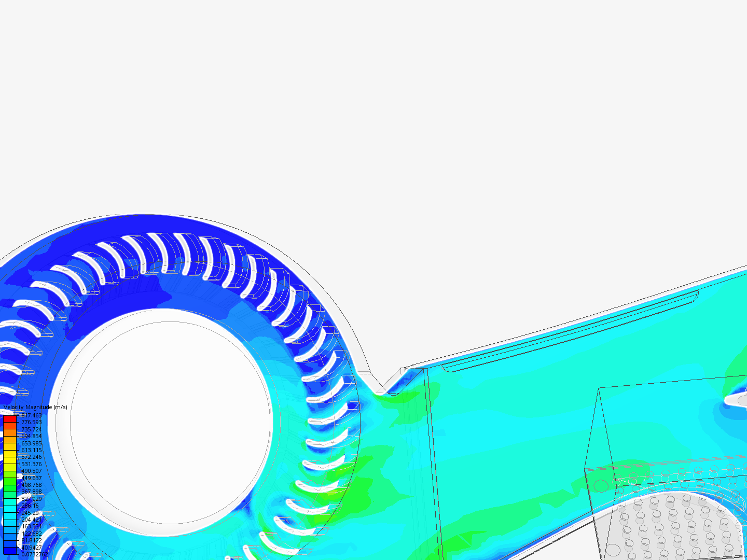
Task: Click the legend value 613.115
Action: tap(31, 450)
